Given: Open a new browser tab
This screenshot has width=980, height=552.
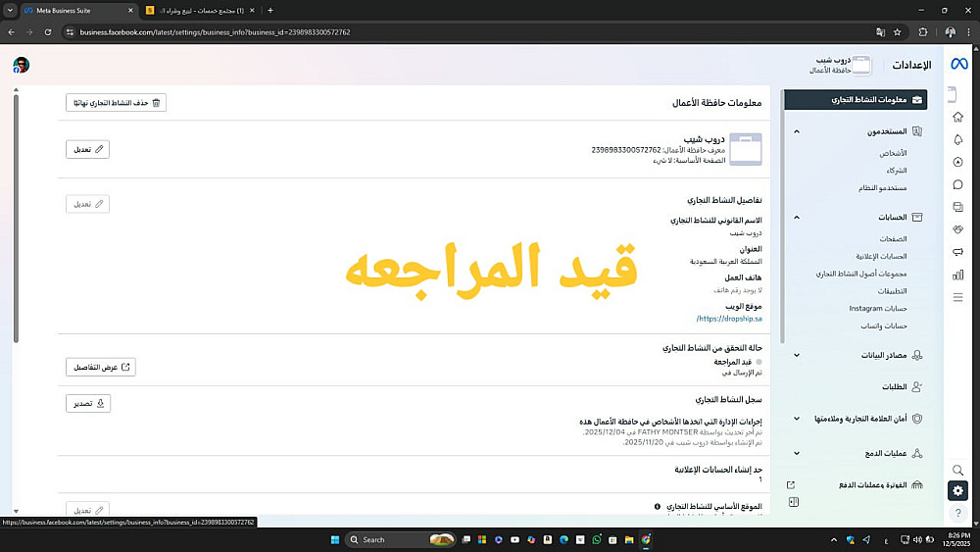Looking at the screenshot, I should click(x=270, y=11).
